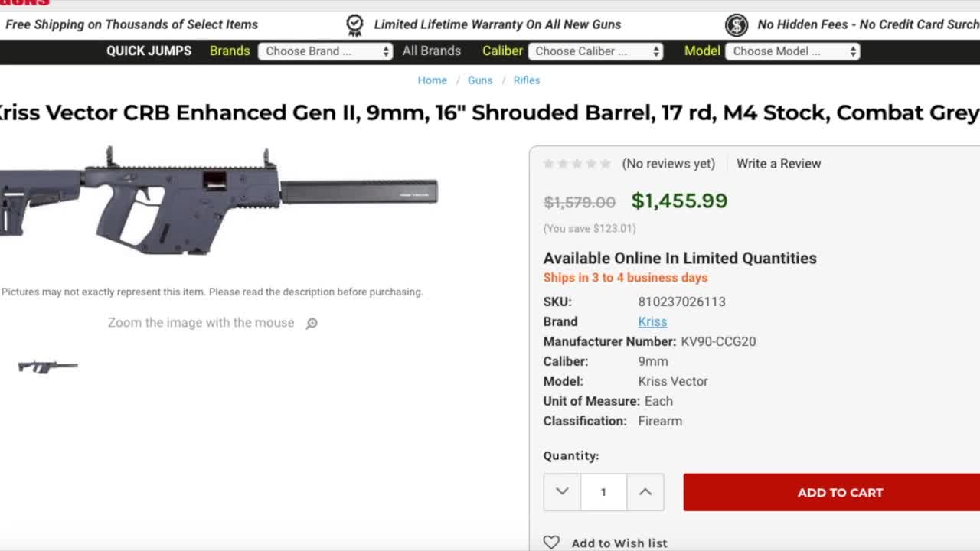
Task: Expand the Choose Caliber dropdown
Action: tap(598, 51)
